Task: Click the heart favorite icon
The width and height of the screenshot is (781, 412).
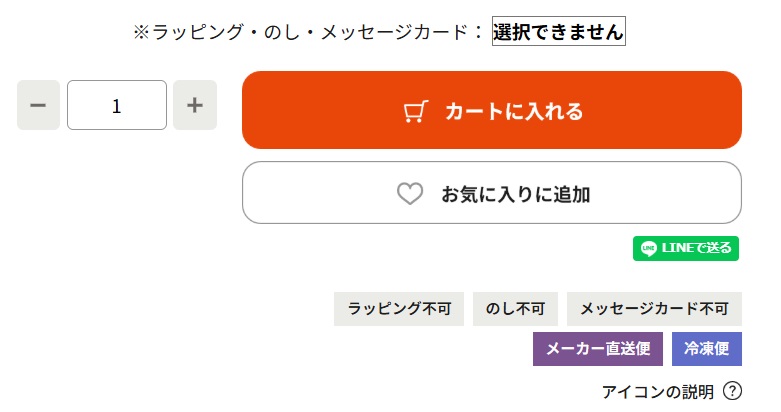Action: click(x=410, y=193)
